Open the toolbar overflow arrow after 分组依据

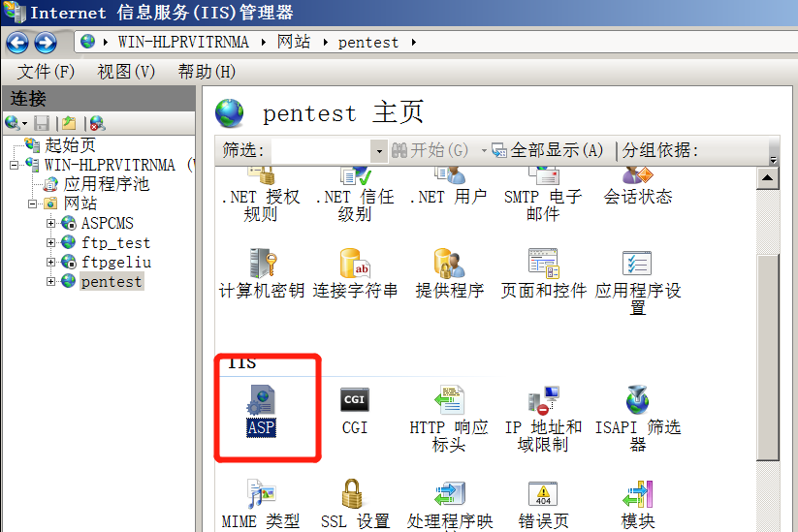774,160
